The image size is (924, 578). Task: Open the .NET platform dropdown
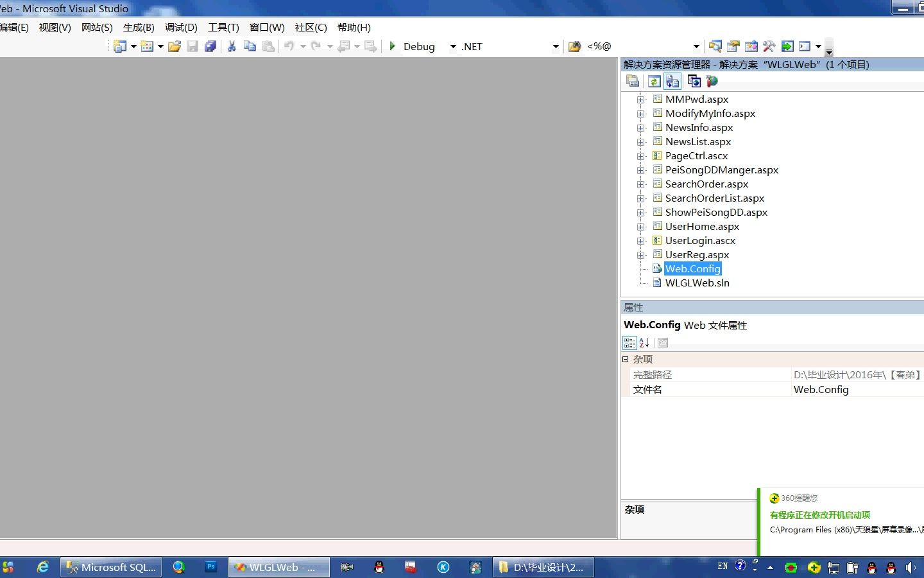556,46
